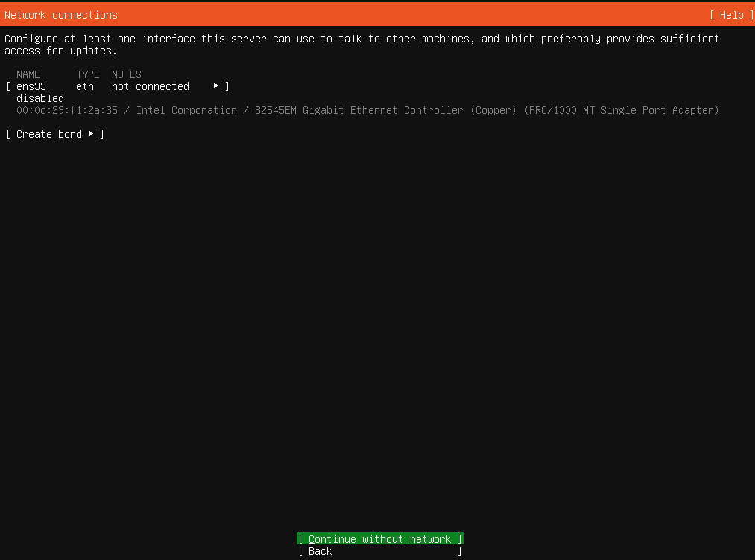Image resolution: width=755 pixels, height=560 pixels.
Task: Click the "disabled" status under ens33
Action: point(40,98)
